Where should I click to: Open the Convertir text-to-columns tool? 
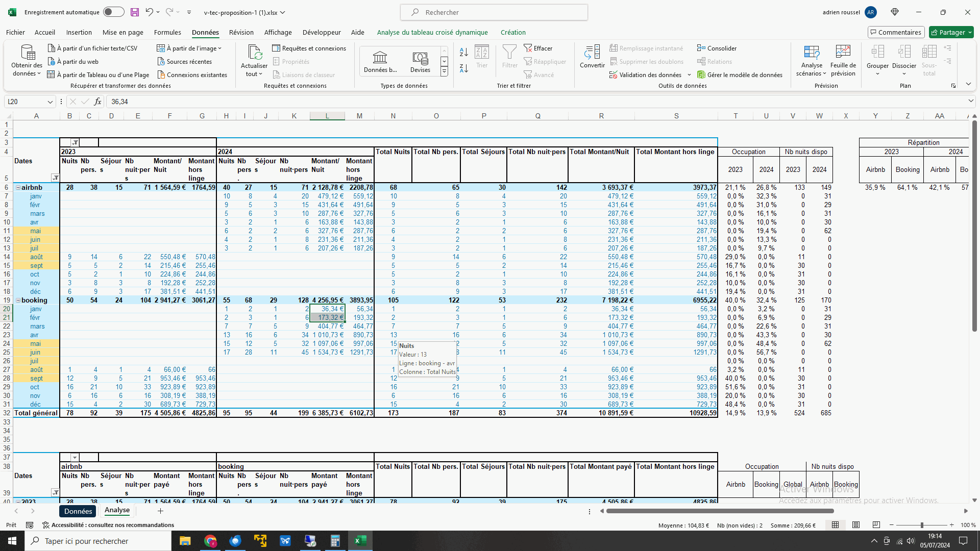point(592,56)
